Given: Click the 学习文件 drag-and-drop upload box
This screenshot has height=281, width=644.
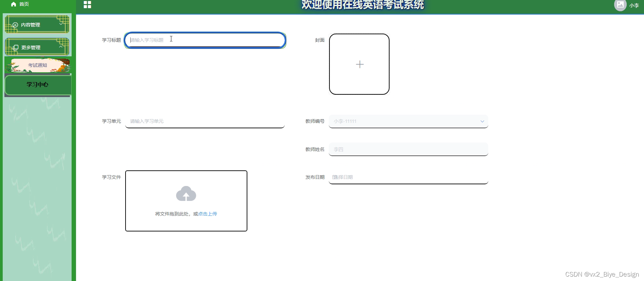Looking at the screenshot, I should [186, 201].
